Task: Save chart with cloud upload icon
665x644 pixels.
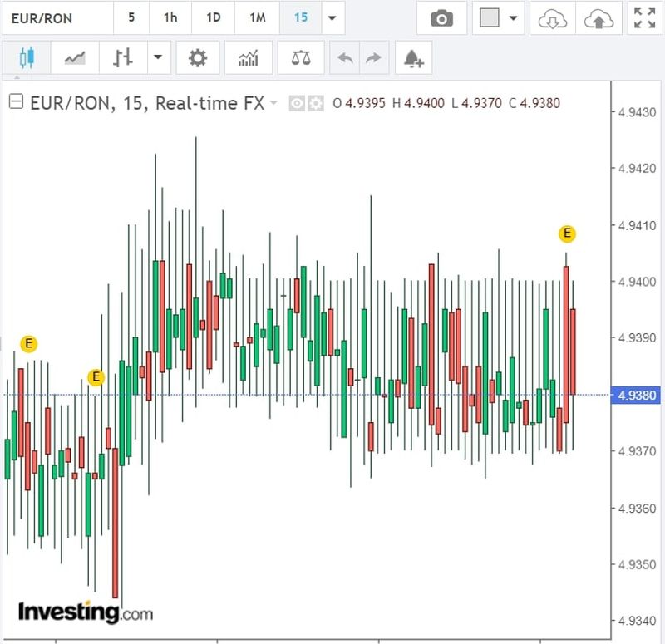Action: point(597,18)
